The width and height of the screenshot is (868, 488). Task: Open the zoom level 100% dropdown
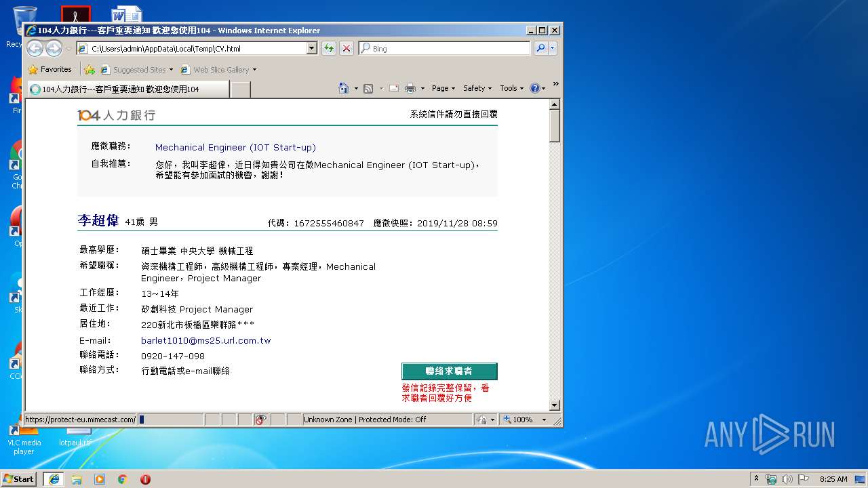pyautogui.click(x=544, y=420)
